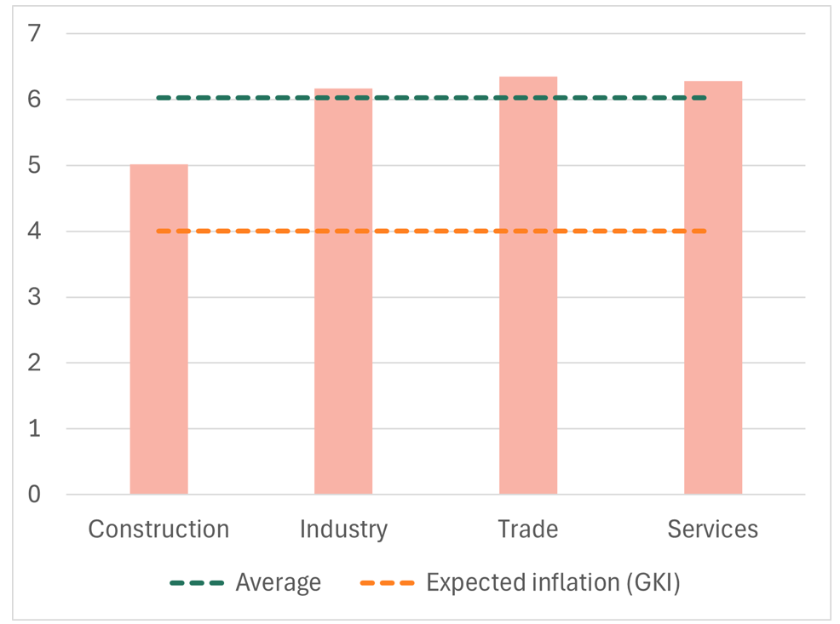840x624 pixels.
Task: Click the 7 value on vertical axis
Action: pos(34,34)
